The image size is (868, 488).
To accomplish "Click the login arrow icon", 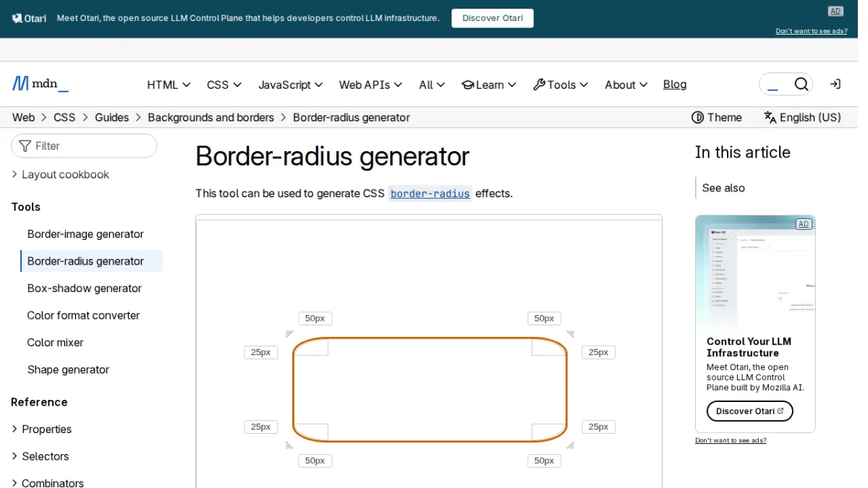I will coord(835,85).
